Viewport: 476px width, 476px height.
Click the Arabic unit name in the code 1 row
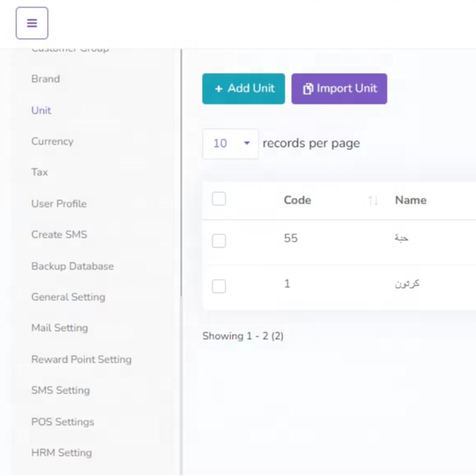pos(407,284)
